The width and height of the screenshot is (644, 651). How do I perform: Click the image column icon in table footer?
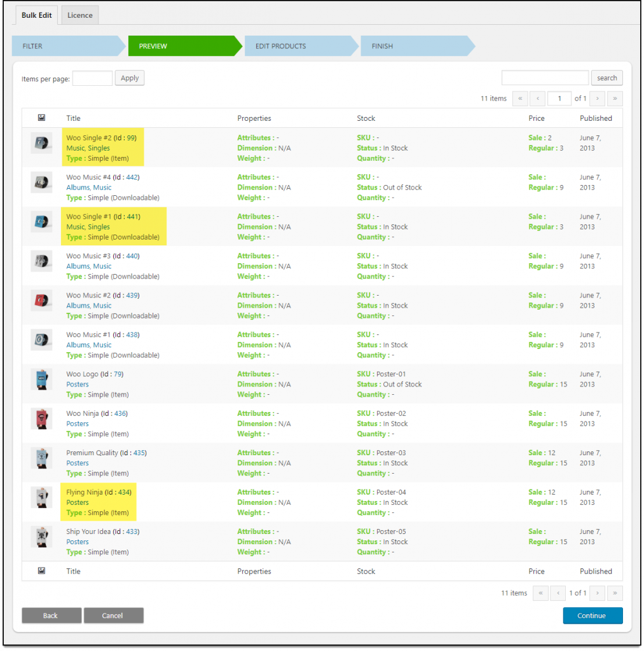tap(41, 571)
